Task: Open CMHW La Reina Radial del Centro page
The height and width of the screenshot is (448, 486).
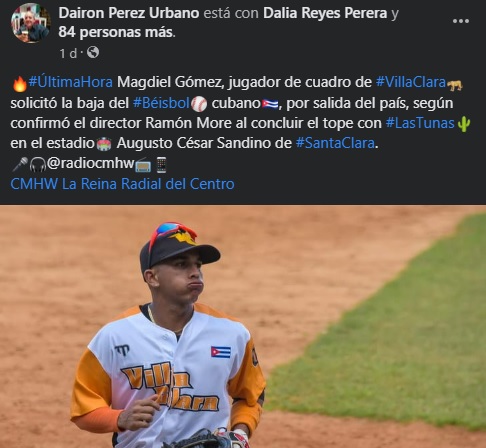Action: (x=122, y=184)
